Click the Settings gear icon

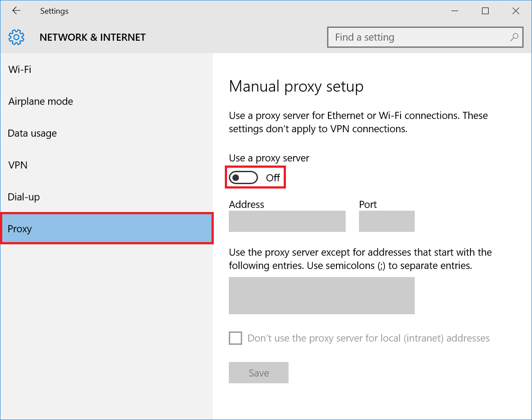[16, 38]
